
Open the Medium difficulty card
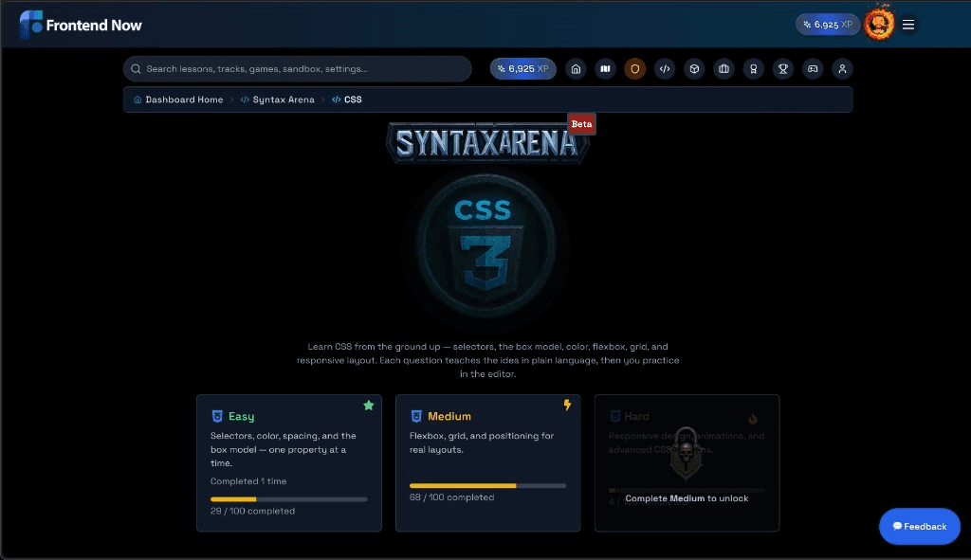coord(488,462)
